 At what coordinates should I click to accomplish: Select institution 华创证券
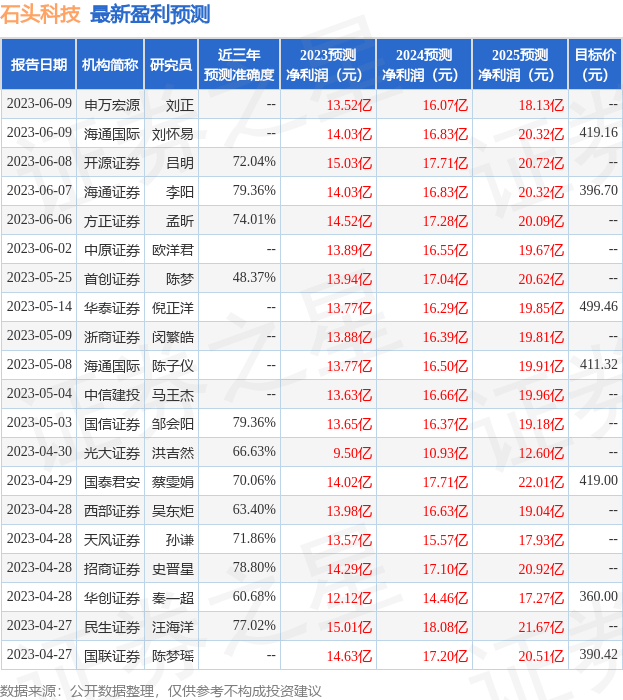[x=112, y=598]
